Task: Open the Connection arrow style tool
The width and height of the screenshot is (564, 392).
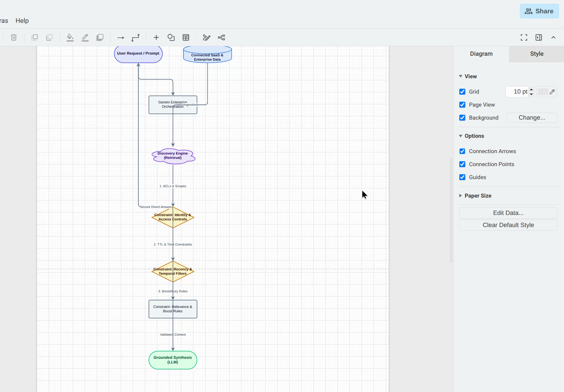Action: click(x=121, y=38)
